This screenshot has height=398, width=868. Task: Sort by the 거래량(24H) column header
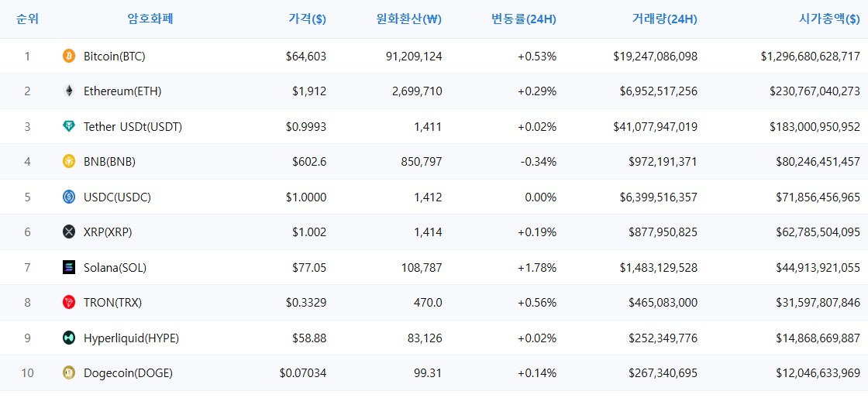coord(665,19)
